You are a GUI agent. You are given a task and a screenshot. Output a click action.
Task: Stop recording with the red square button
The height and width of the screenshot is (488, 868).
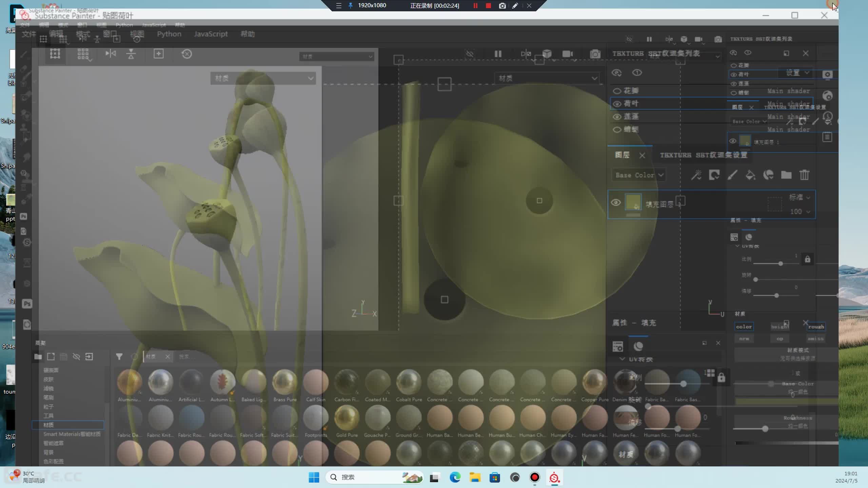point(488,6)
